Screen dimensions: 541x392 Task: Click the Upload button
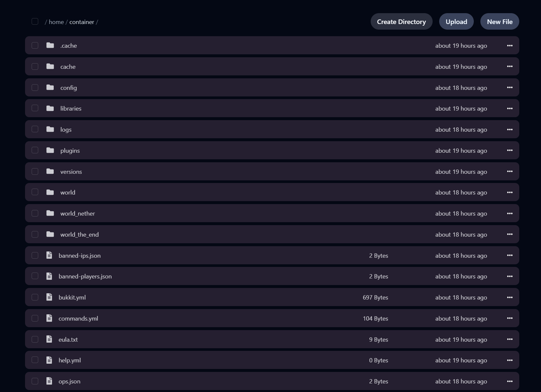tap(456, 21)
